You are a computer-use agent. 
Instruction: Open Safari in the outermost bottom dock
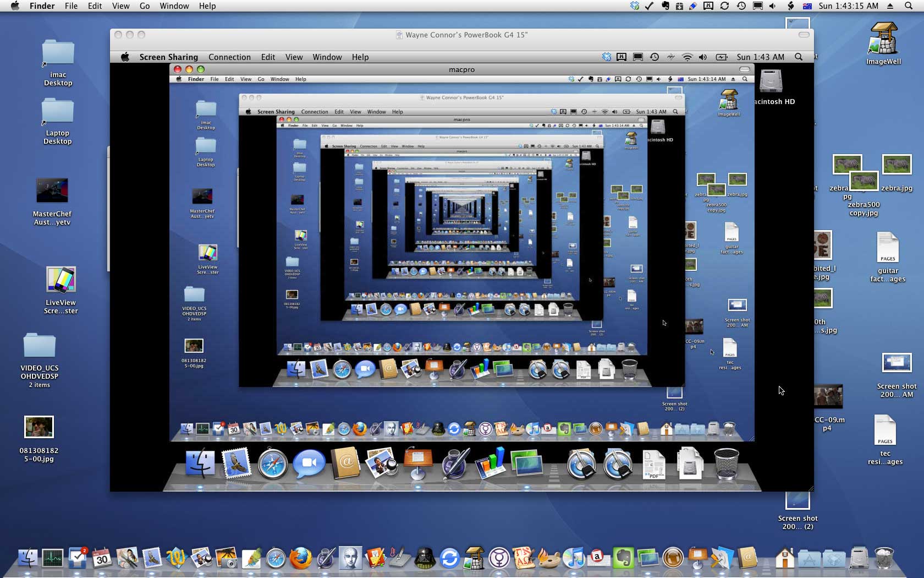[276, 558]
